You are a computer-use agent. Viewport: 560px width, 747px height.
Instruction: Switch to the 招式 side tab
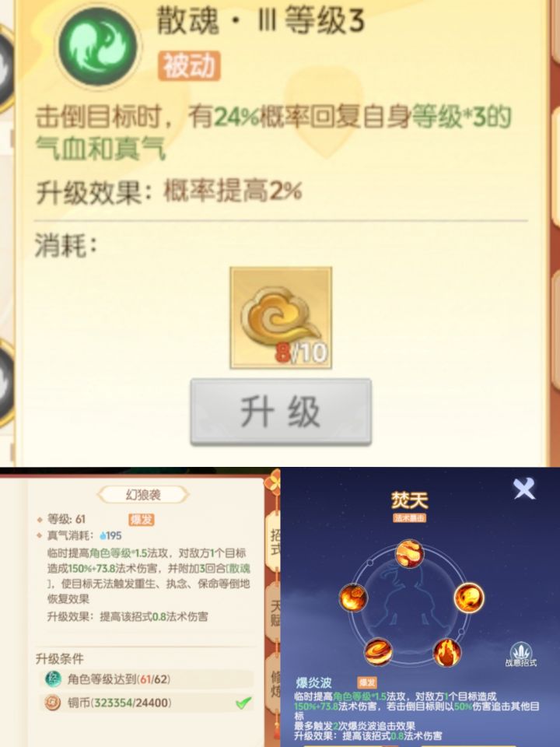tap(275, 542)
